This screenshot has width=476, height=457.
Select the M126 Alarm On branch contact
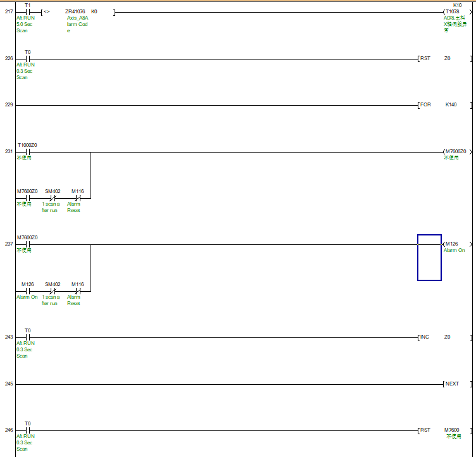[x=27, y=291]
